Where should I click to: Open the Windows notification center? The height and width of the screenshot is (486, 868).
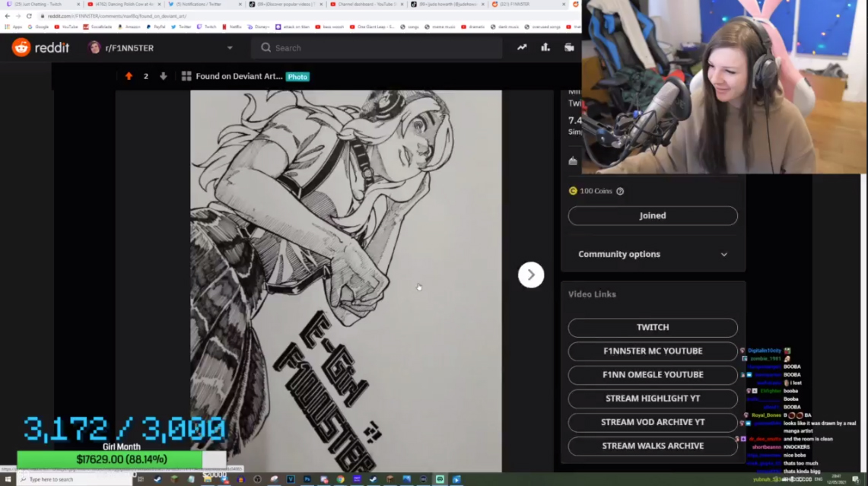pos(856,479)
